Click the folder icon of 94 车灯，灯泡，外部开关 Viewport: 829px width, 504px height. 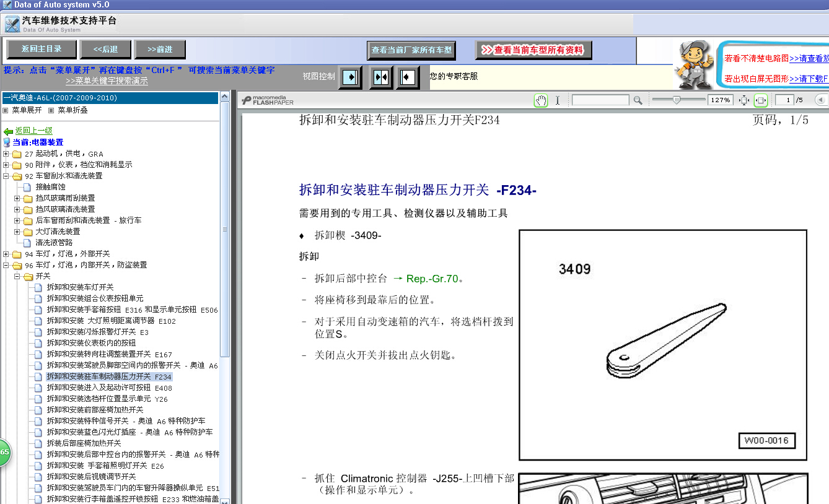tap(17, 254)
